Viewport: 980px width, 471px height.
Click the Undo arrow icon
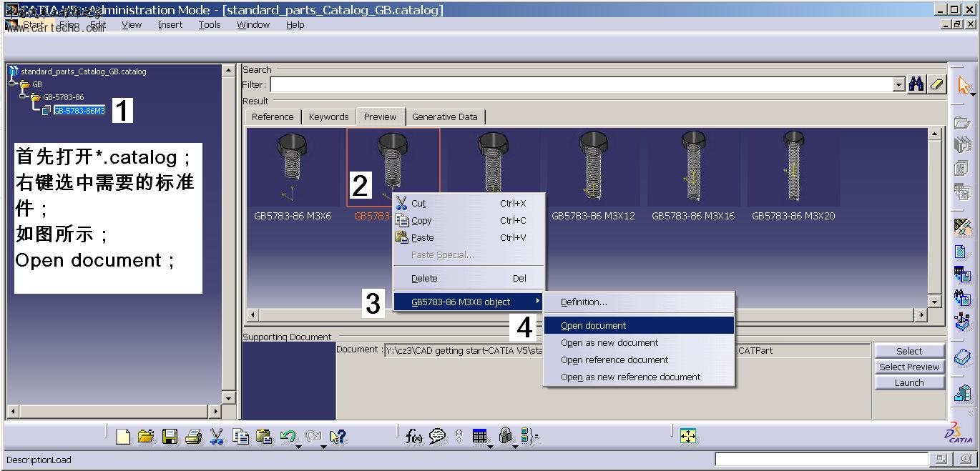pos(288,436)
